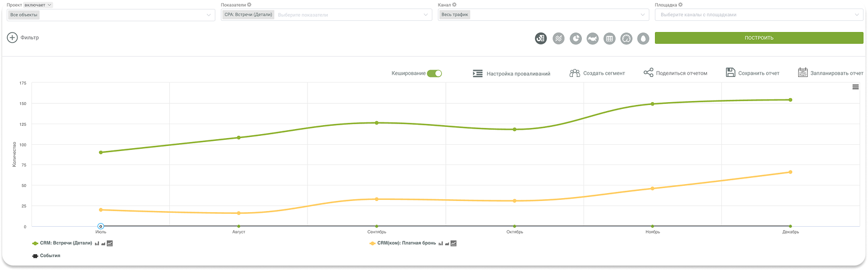Expand the Площадка channels dropdown

pyautogui.click(x=759, y=15)
